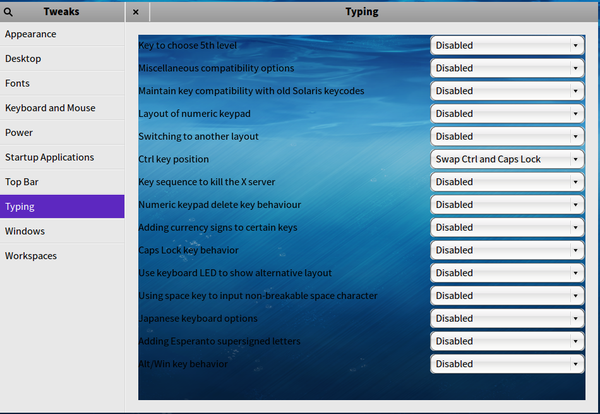Viewport: 600px width, 414px height.
Task: Click the 'Caps Lock key behavior' label
Action: click(188, 250)
